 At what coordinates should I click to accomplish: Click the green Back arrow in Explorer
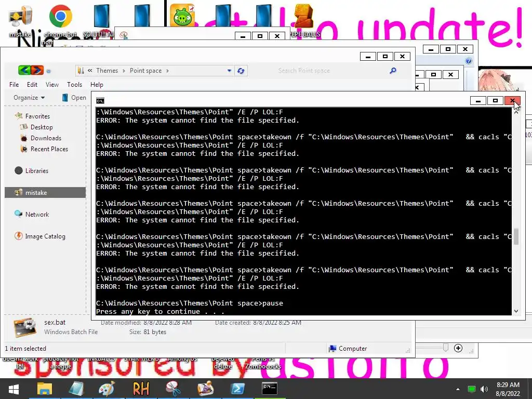24,70
